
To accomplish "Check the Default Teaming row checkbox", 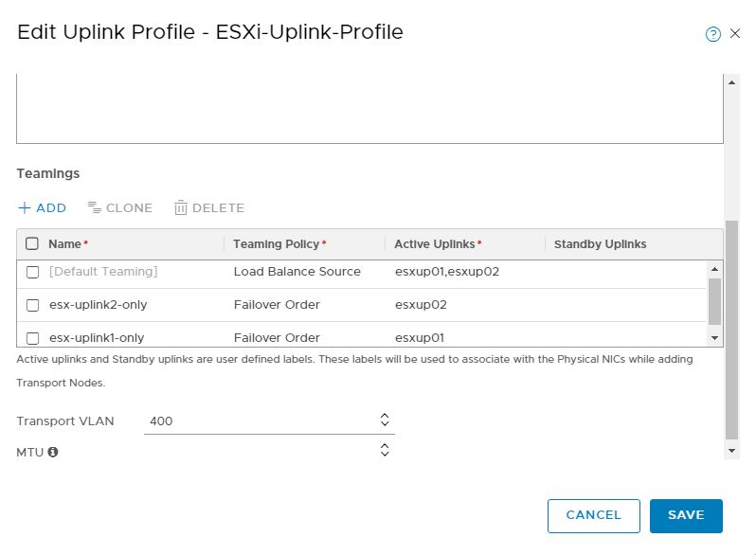I will click(32, 272).
